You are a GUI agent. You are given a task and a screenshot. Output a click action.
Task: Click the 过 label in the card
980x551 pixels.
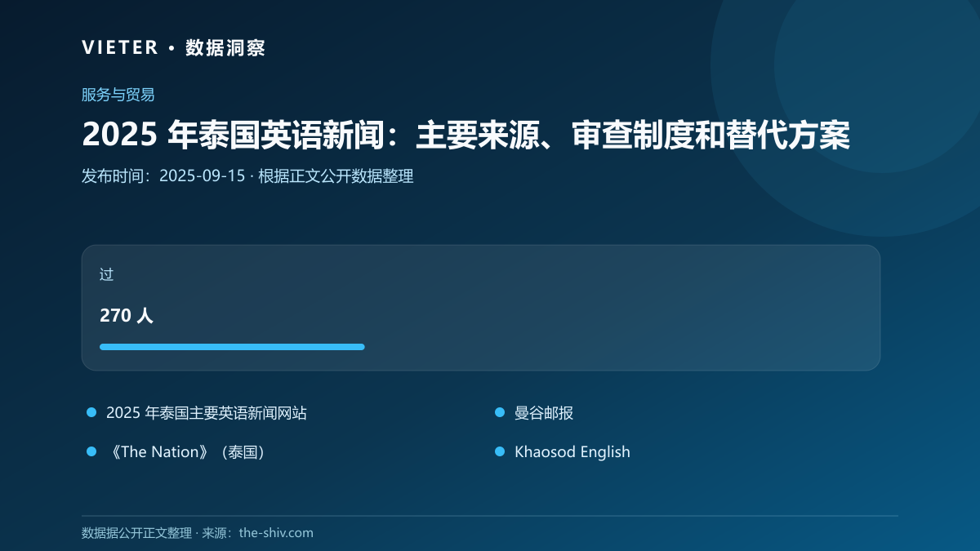106,274
